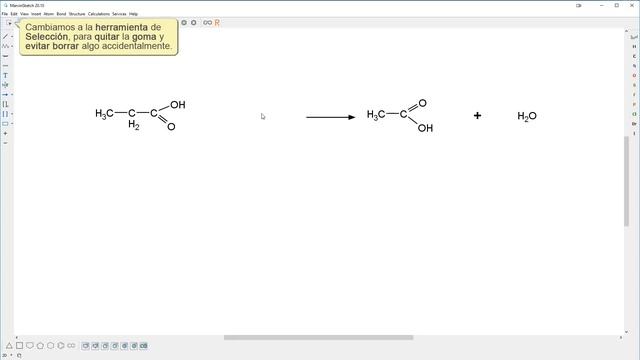Insert the cyclobutane square template
The image size is (640, 360).
19,346
